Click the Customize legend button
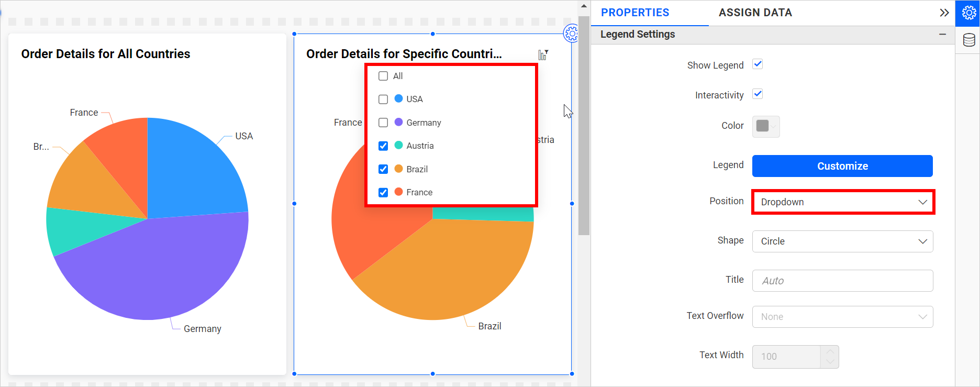 coord(842,166)
